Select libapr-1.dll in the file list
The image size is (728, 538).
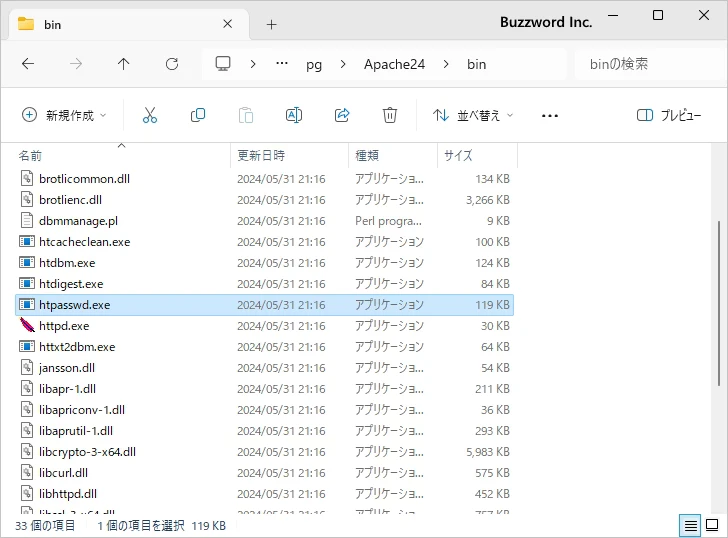pyautogui.click(x=67, y=389)
